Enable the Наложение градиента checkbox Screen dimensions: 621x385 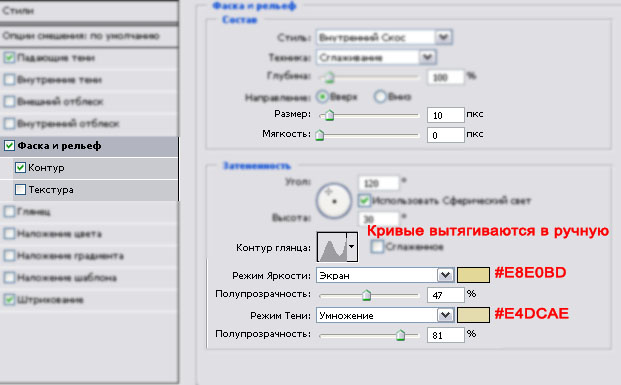click(x=9, y=255)
